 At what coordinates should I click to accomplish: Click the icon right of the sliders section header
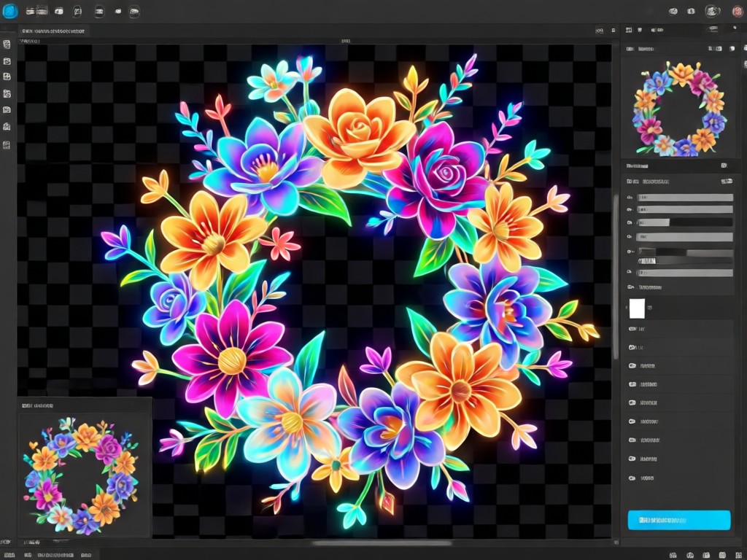coord(727,182)
